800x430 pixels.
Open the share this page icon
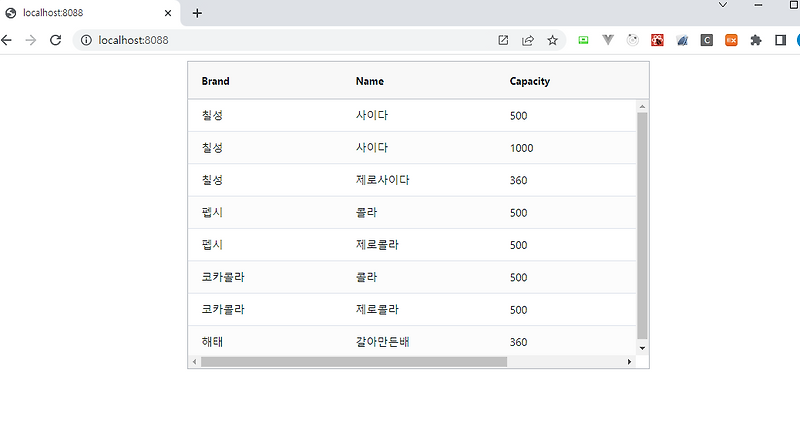click(x=528, y=40)
